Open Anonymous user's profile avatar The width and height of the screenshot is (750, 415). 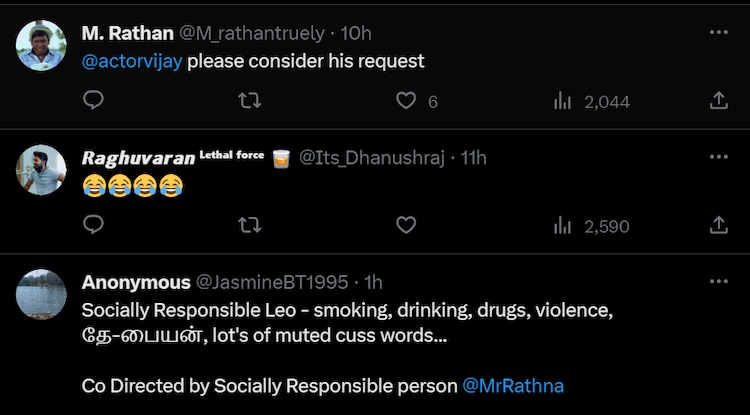42,296
